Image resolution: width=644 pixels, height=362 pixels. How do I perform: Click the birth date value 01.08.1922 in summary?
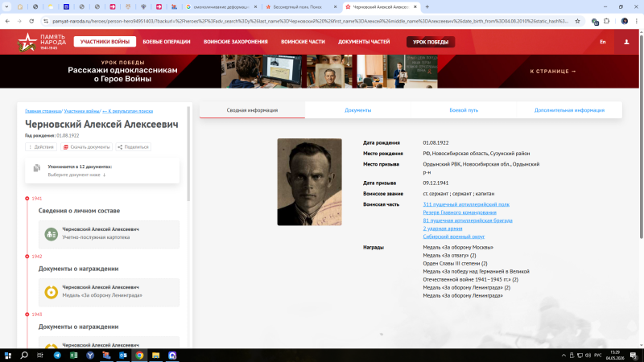click(436, 143)
